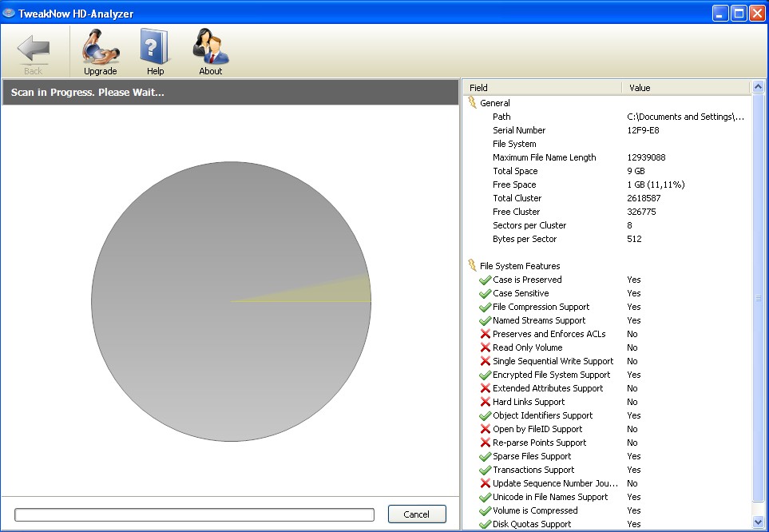The height and width of the screenshot is (532, 769).
Task: Click the free cluster value 326775
Action: click(x=641, y=212)
